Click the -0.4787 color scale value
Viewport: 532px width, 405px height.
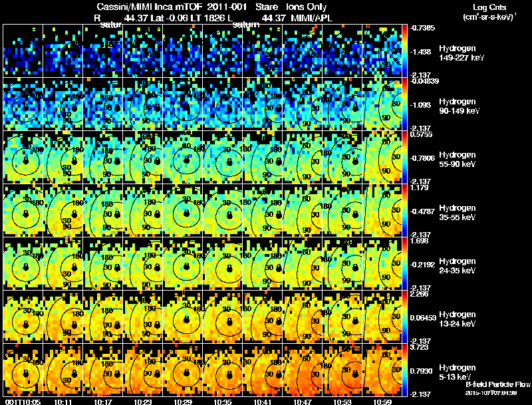pos(422,211)
